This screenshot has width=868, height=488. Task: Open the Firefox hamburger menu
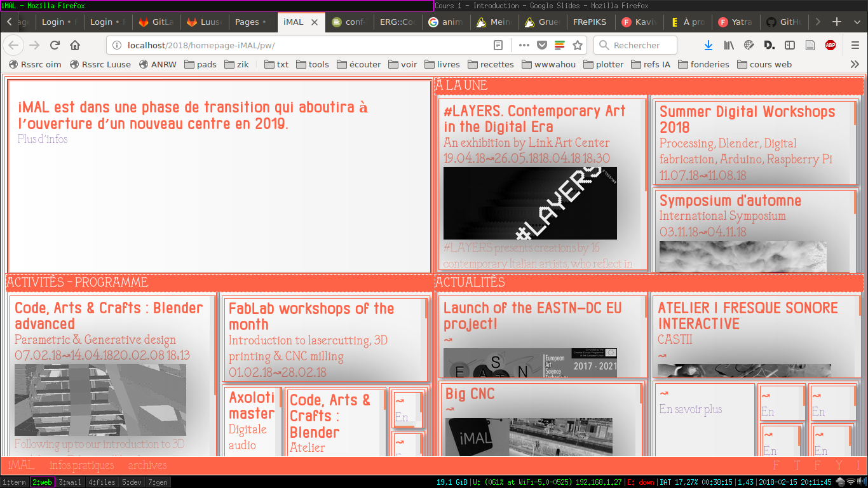[855, 45]
